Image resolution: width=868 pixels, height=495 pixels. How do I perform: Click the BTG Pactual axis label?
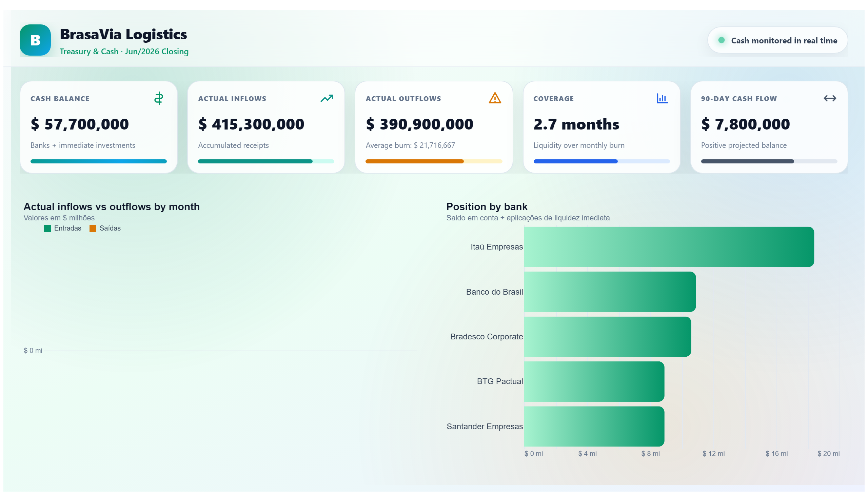coord(500,381)
